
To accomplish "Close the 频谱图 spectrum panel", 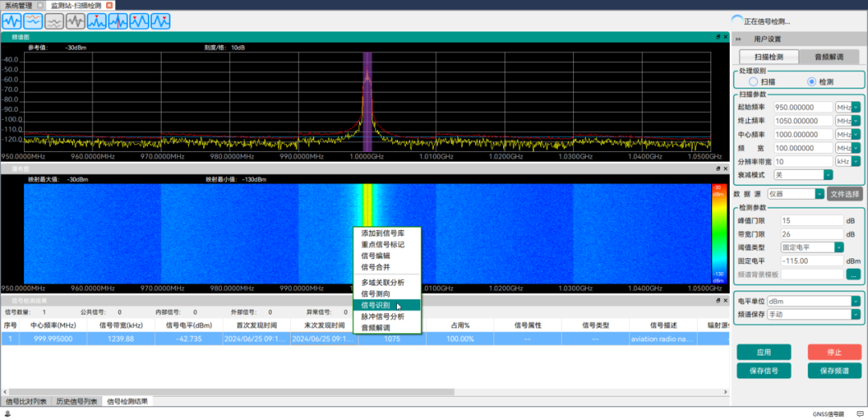I will click(x=725, y=36).
